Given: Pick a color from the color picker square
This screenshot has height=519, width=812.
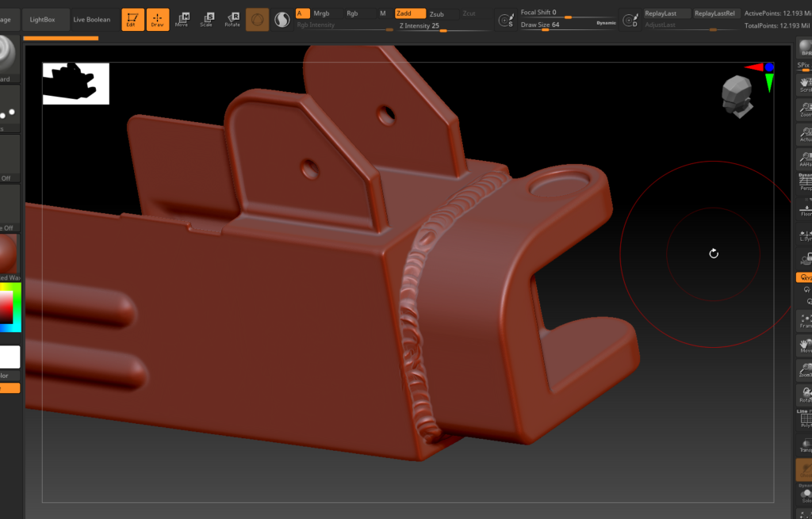Looking at the screenshot, I should click(x=7, y=308).
